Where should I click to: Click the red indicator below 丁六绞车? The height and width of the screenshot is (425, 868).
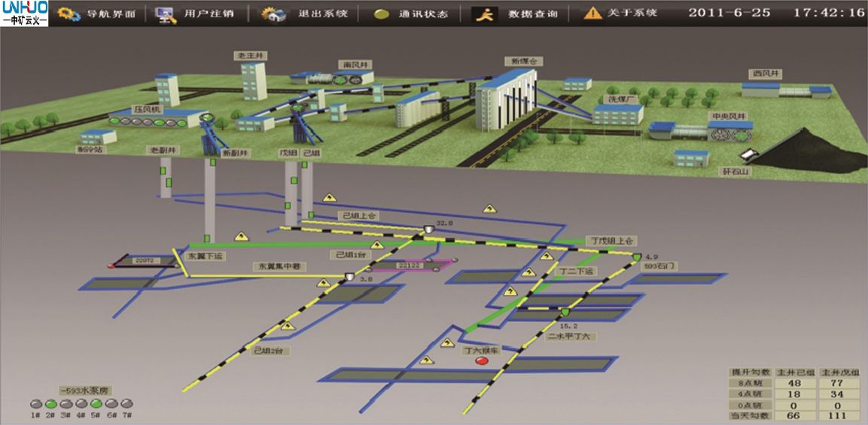(482, 361)
